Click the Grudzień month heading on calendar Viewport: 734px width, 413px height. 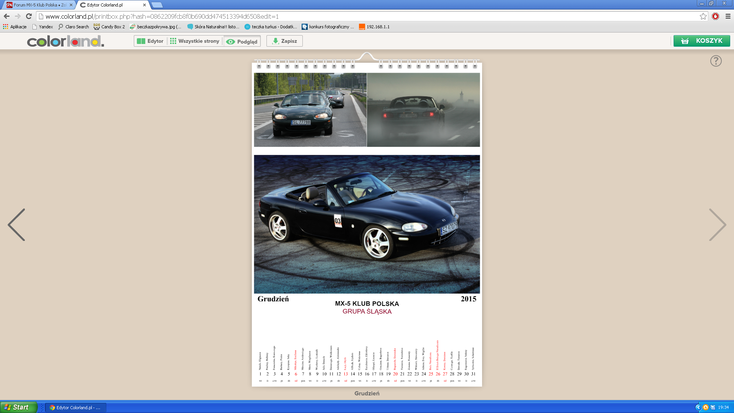(273, 299)
